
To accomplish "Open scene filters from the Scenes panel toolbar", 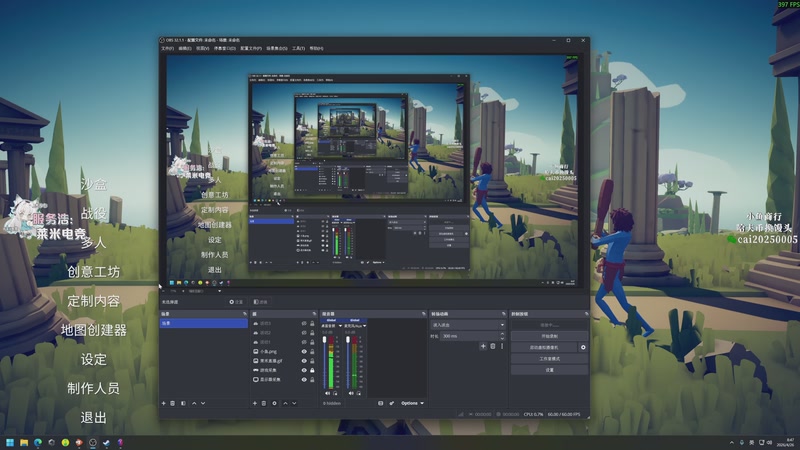I will pyautogui.click(x=183, y=403).
